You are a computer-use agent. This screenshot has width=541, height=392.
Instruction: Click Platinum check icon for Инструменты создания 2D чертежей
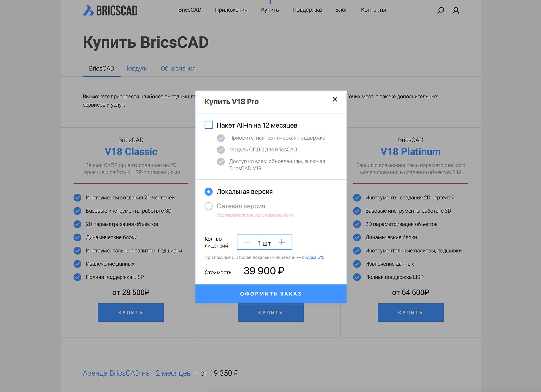[357, 198]
